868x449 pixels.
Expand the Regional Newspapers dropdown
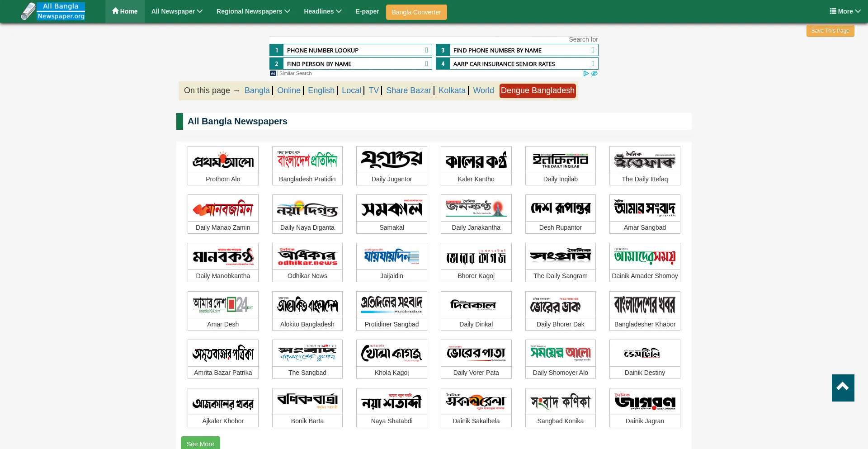pos(253,11)
